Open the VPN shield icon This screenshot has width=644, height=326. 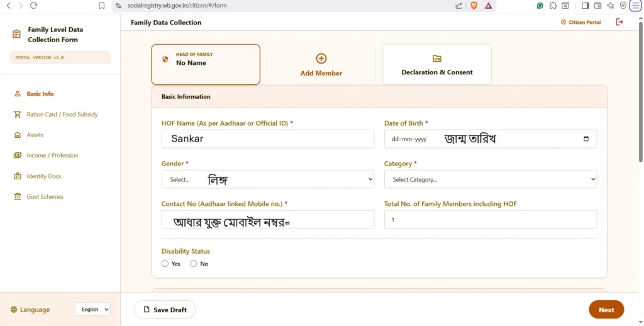tap(623, 6)
